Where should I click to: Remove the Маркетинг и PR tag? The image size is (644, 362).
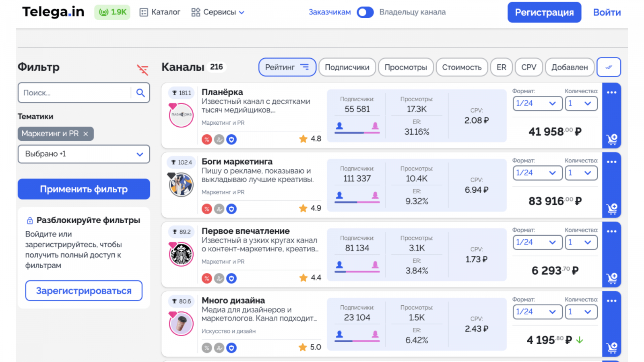click(x=86, y=134)
